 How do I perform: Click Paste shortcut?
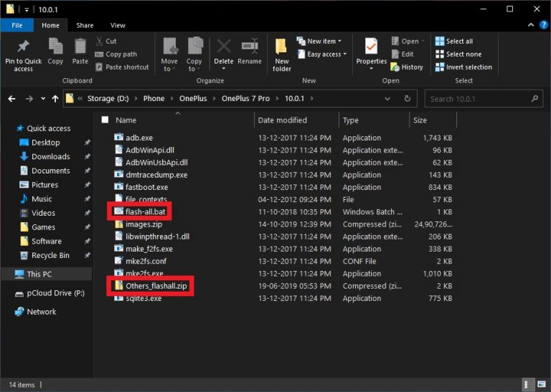point(122,67)
